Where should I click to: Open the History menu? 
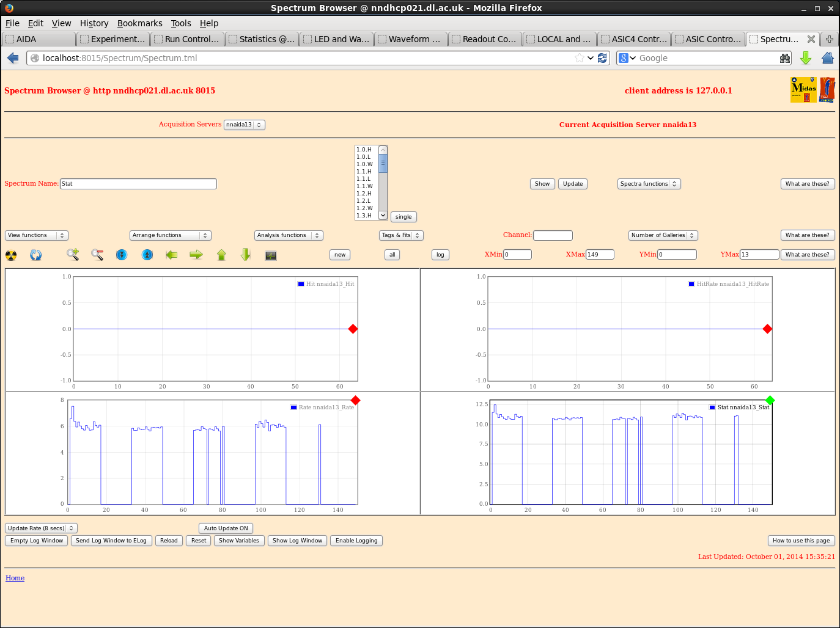(94, 23)
